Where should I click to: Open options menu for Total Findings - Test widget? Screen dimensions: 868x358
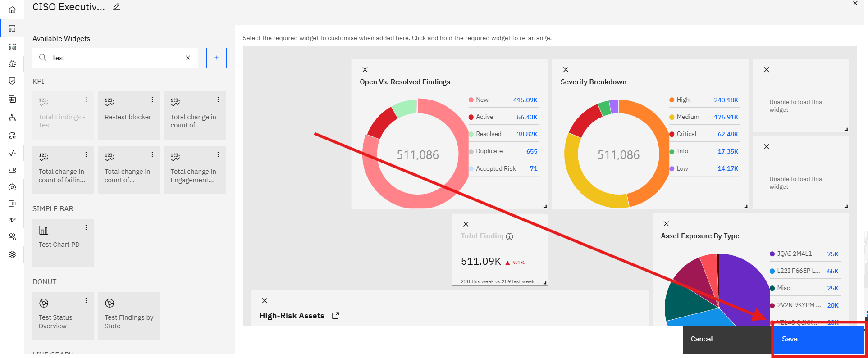(86, 100)
